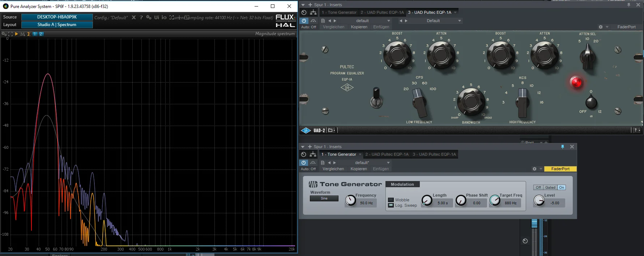Open the UAD-2 folder icon in the plugin footer
Screen dimensions: 644x256
pos(331,130)
